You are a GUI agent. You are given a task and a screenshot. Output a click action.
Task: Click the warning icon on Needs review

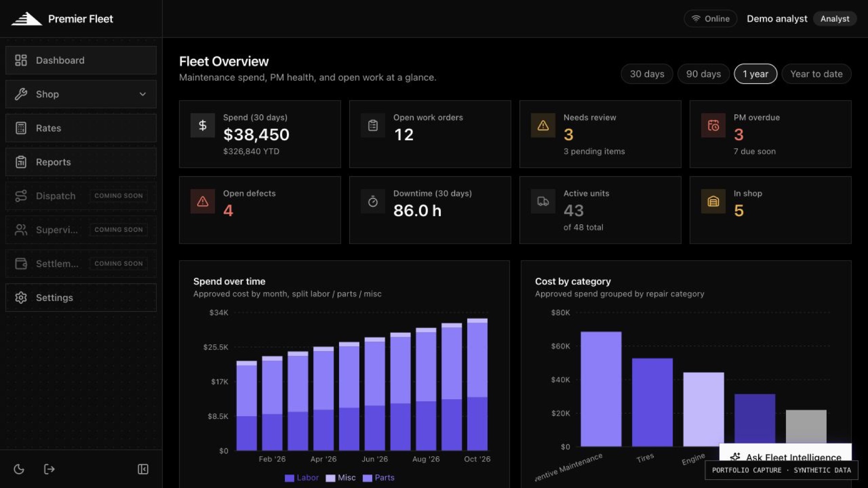coord(543,125)
